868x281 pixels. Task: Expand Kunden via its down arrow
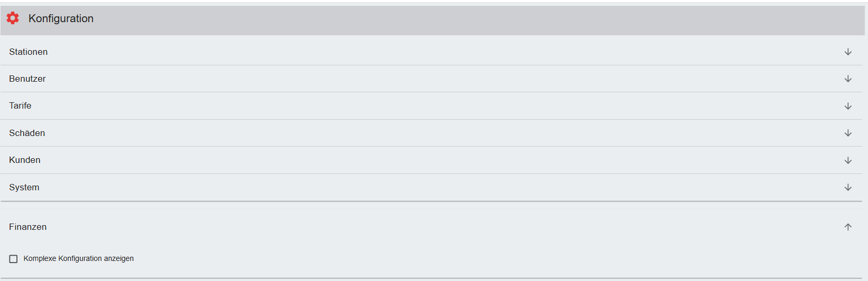(x=848, y=160)
